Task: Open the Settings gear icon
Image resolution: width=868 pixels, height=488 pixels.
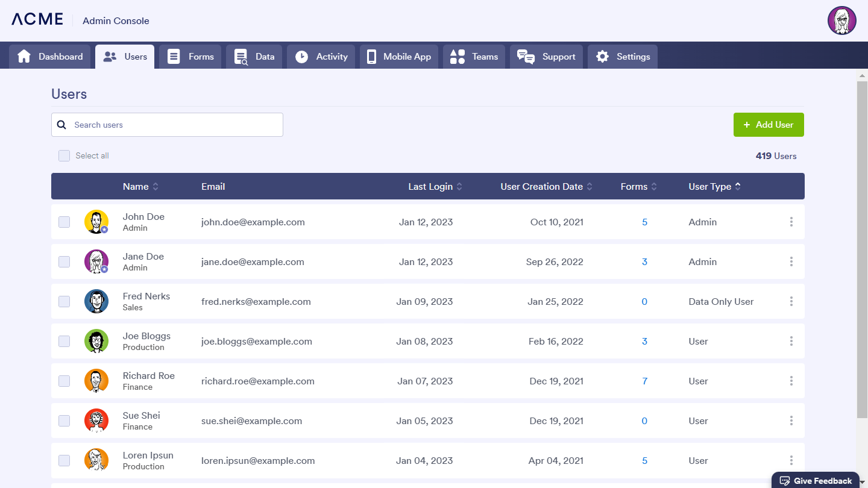Action: point(602,57)
